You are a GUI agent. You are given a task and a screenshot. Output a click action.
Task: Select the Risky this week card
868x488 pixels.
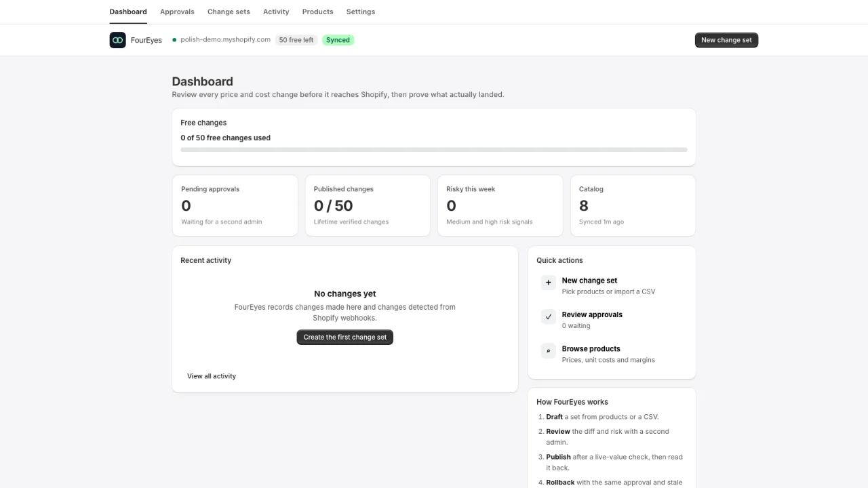(x=500, y=205)
